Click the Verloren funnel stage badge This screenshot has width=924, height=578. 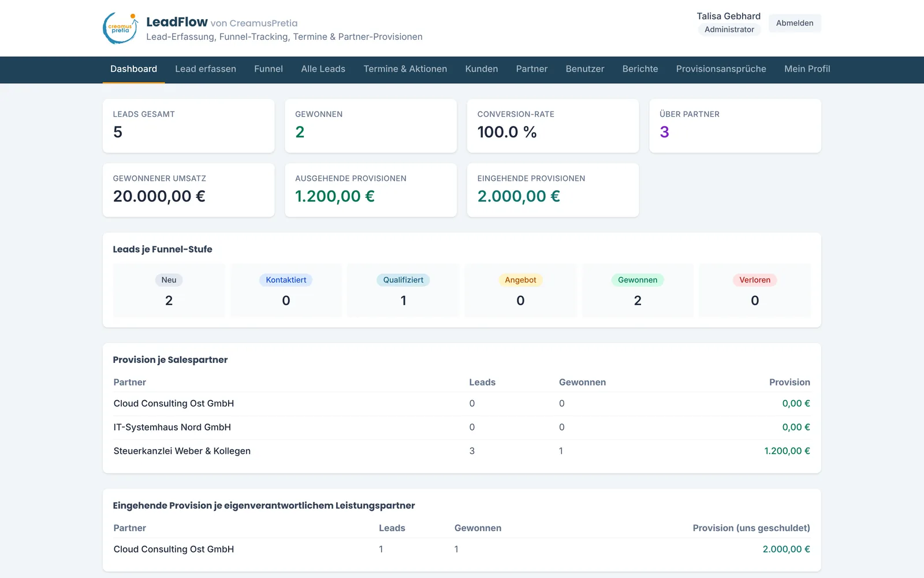(x=755, y=280)
